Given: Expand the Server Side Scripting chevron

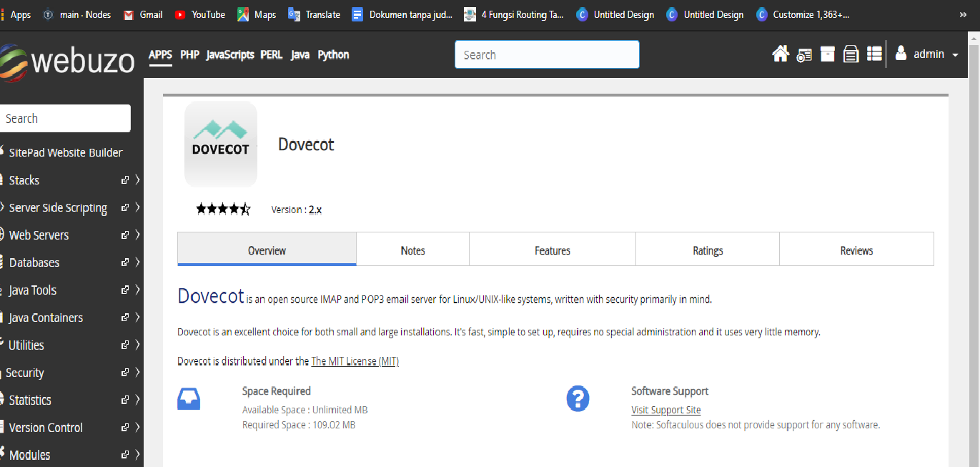Looking at the screenshot, I should [137, 207].
